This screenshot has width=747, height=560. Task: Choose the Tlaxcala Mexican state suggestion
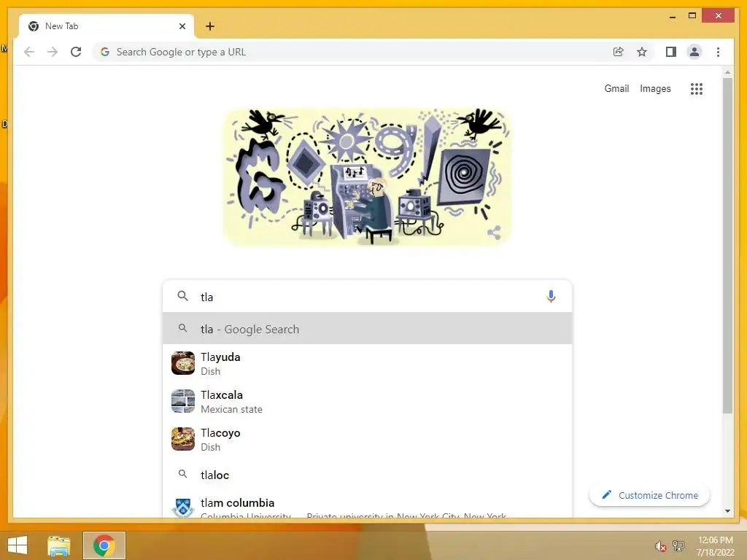point(367,402)
